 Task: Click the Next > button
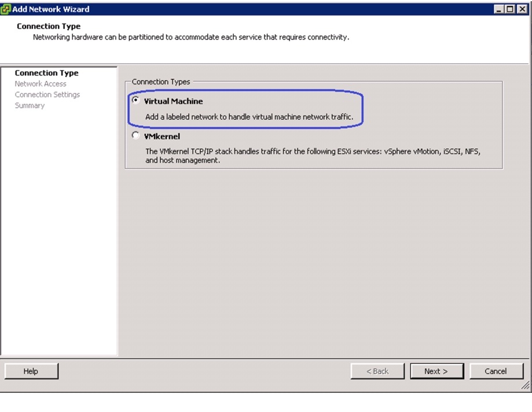coord(436,371)
